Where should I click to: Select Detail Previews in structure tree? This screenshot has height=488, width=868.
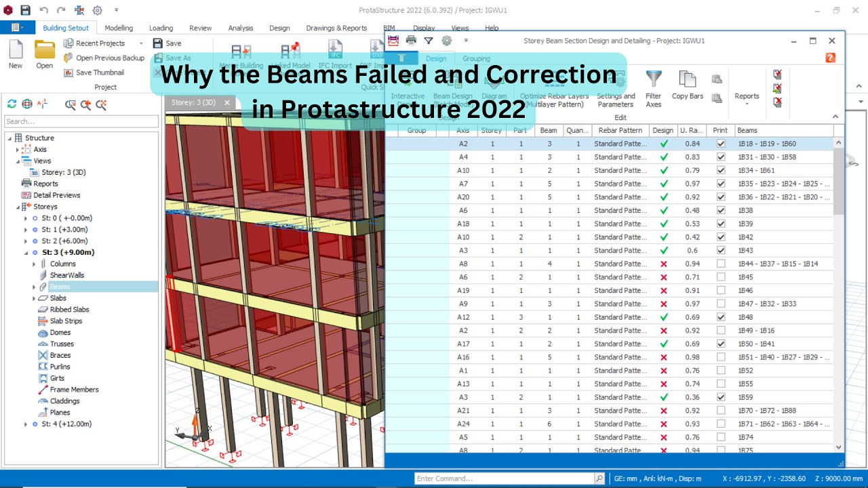56,195
